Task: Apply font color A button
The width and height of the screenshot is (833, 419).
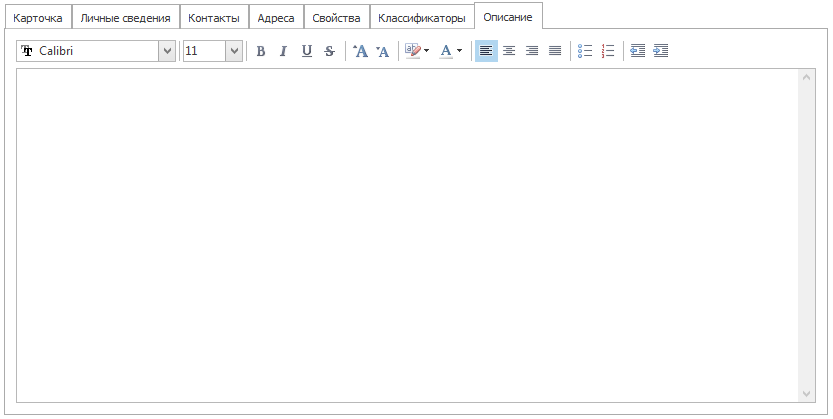Action: (x=446, y=51)
